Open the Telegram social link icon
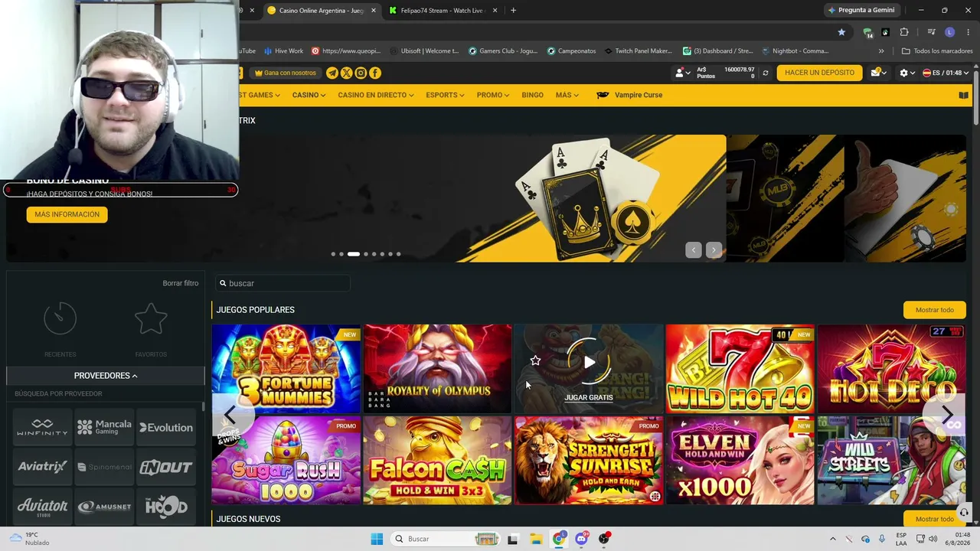This screenshot has height=551, width=980. point(332,73)
